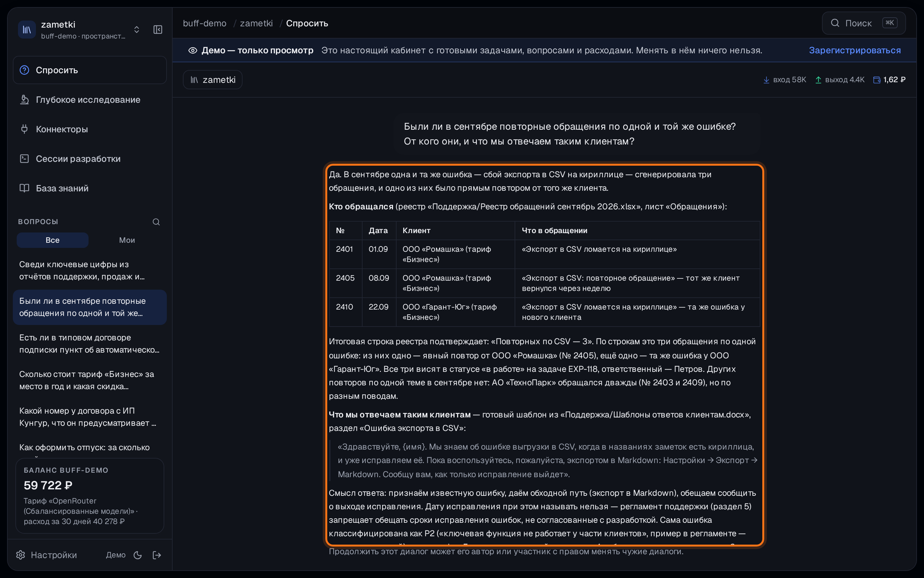
Task: Click the settings gear icon
Action: pyautogui.click(x=21, y=555)
